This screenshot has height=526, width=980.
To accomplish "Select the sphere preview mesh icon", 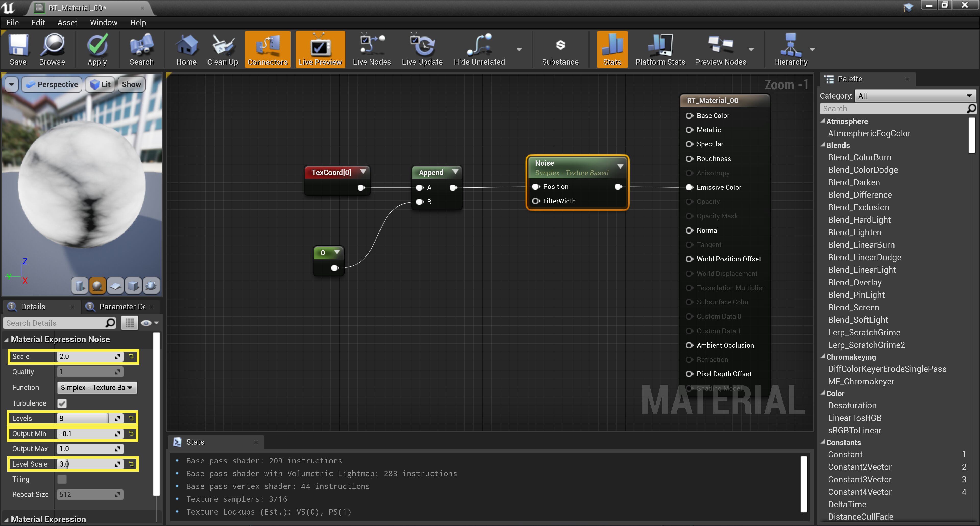I will point(97,286).
